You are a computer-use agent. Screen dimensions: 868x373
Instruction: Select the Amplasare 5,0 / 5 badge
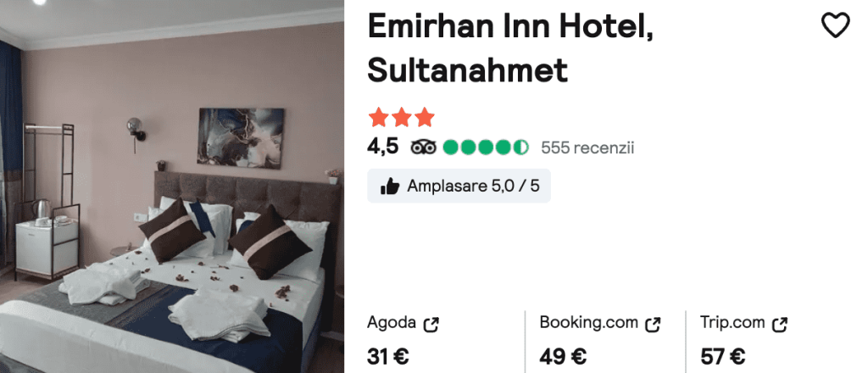459,186
